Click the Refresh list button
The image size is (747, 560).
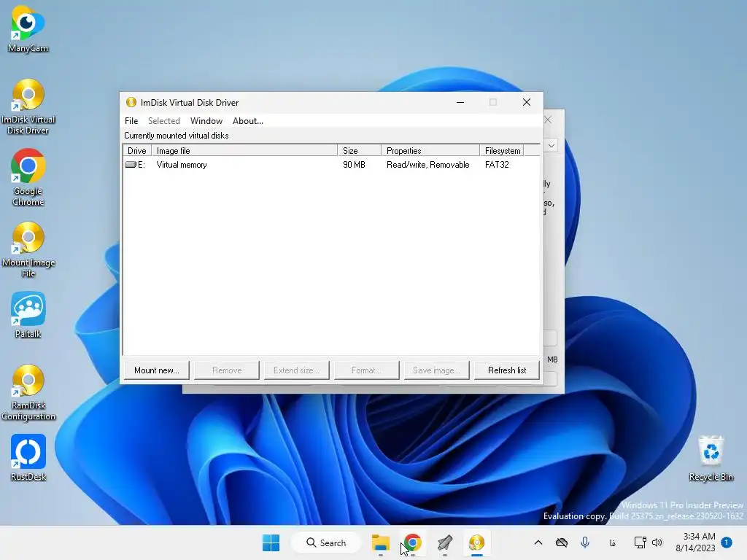coord(507,370)
